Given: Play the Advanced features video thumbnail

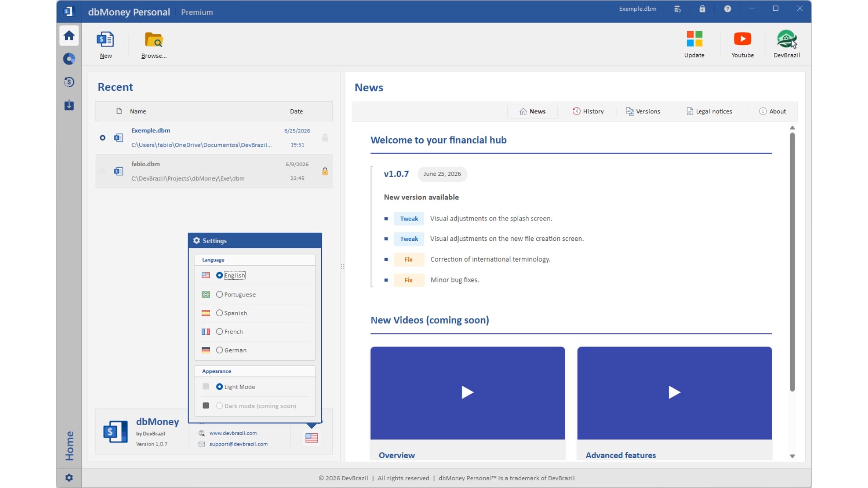Looking at the screenshot, I should click(675, 393).
